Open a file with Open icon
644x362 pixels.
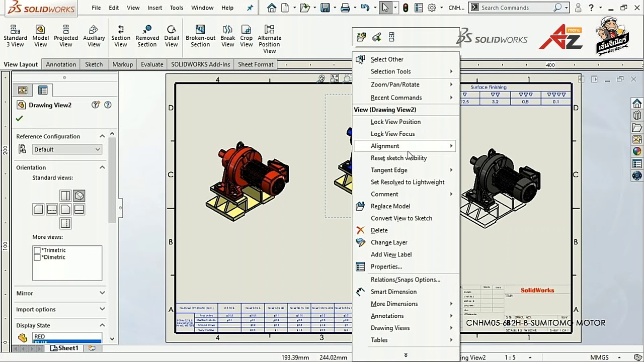[x=304, y=8]
